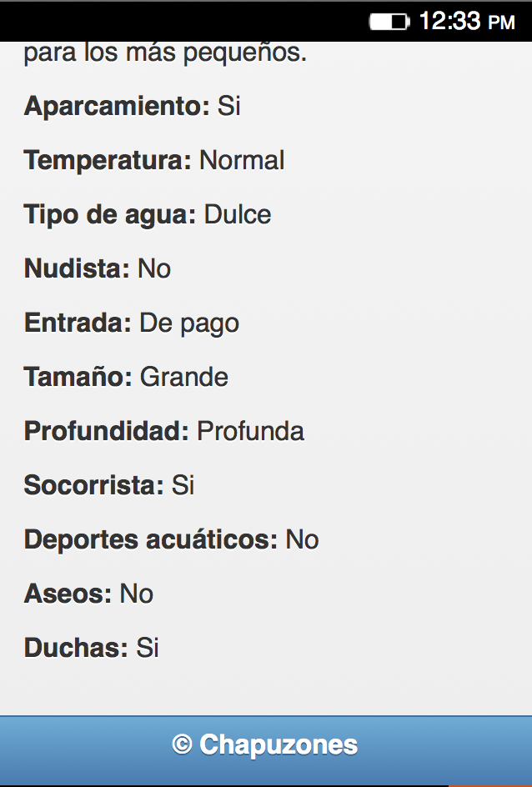Click the Tipo de agua label

pyautogui.click(x=110, y=214)
